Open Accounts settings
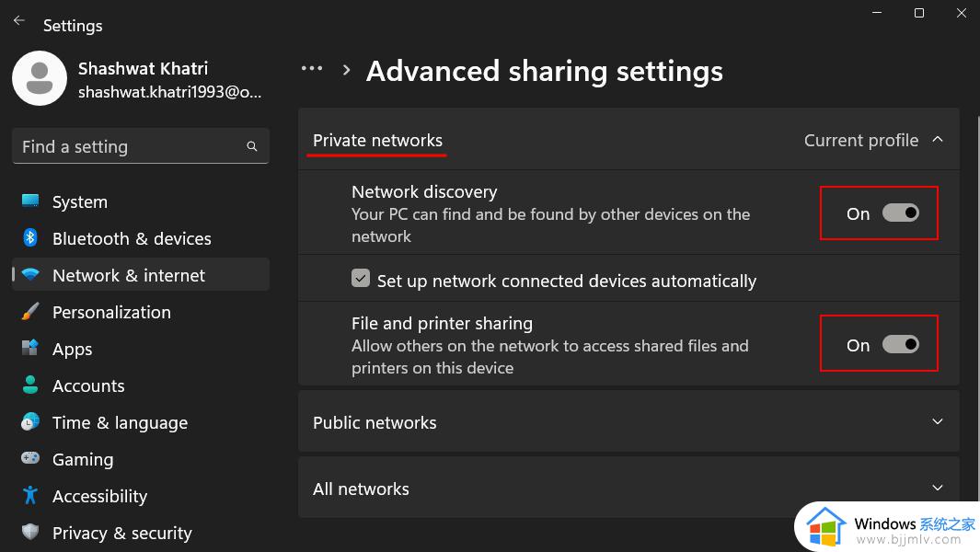980x552 pixels. pyautogui.click(x=141, y=385)
